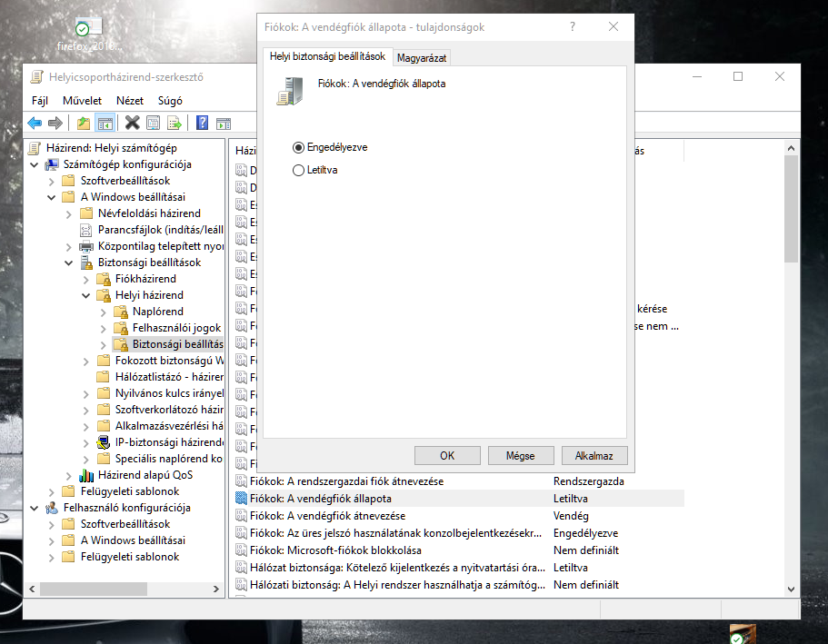
Task: Select the Speciális naplórend tree item
Action: pyautogui.click(x=160, y=459)
